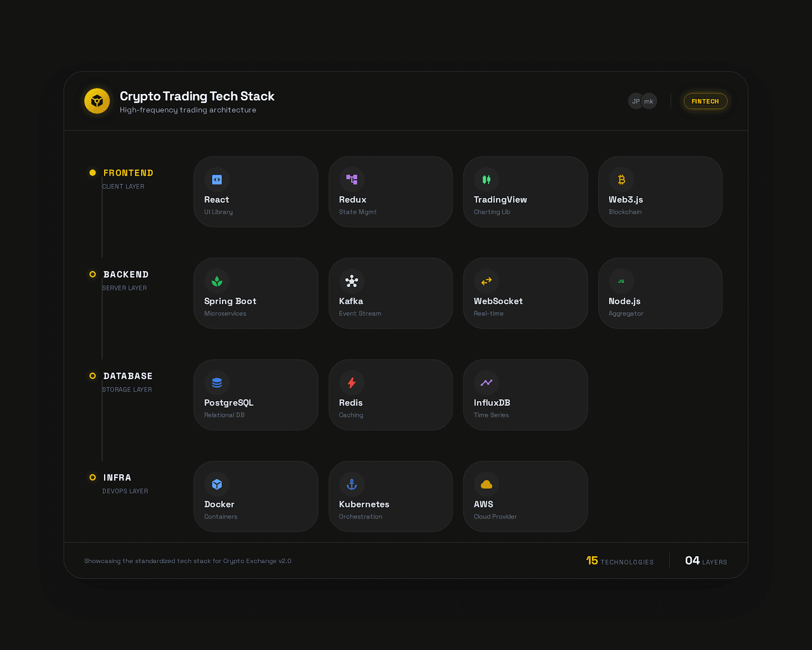
Task: Click the JP avatar in the header
Action: click(x=635, y=101)
